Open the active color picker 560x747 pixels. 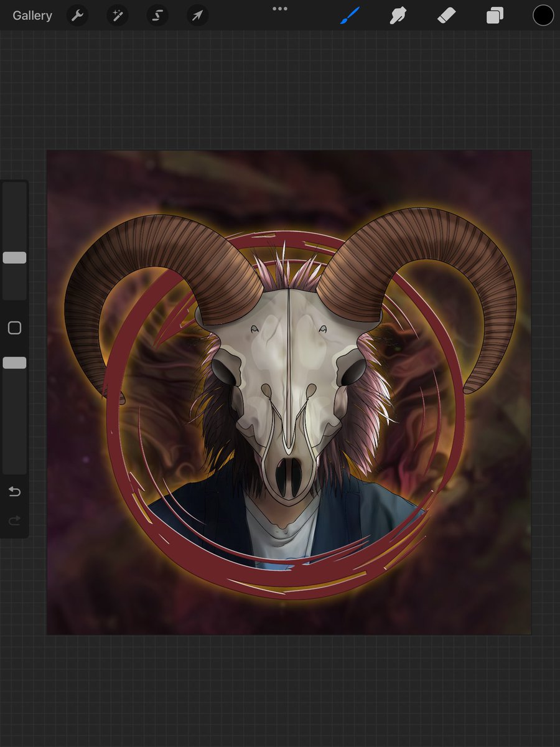[543, 16]
